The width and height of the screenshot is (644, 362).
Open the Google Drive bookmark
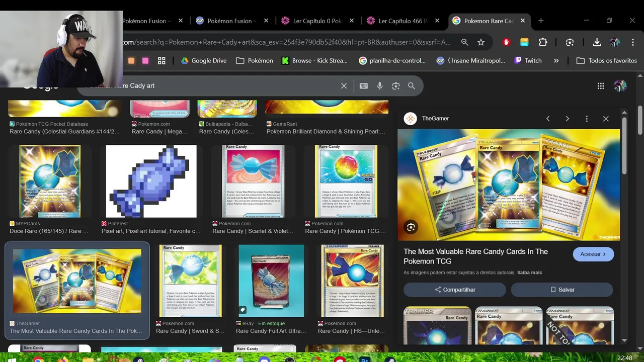pos(203,60)
